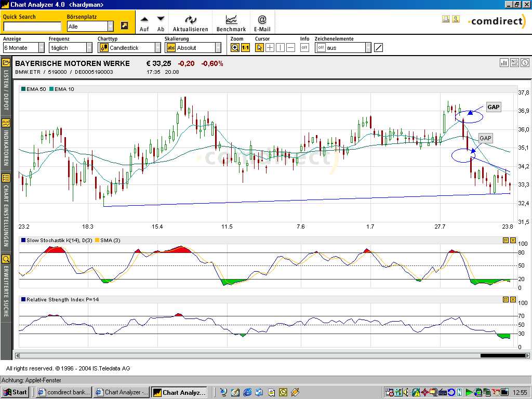Click the 1:1 zoom reset icon
Screen dimensions: 532x399
pyautogui.click(x=244, y=47)
